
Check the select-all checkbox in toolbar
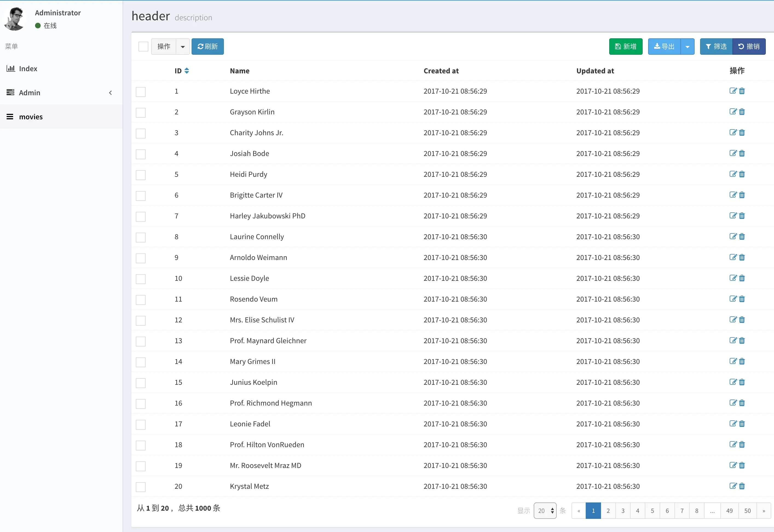(x=143, y=47)
